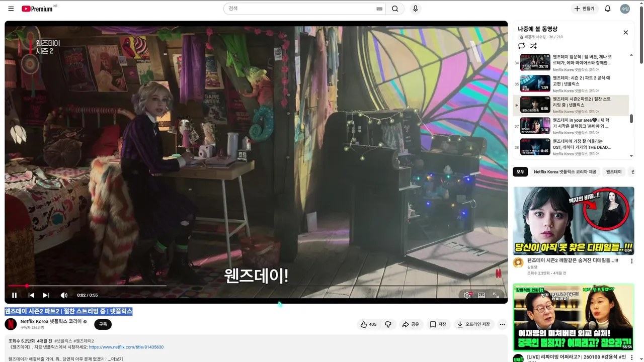644x362 pixels.
Task: Click the 구독 subscribe button
Action: pos(103,324)
